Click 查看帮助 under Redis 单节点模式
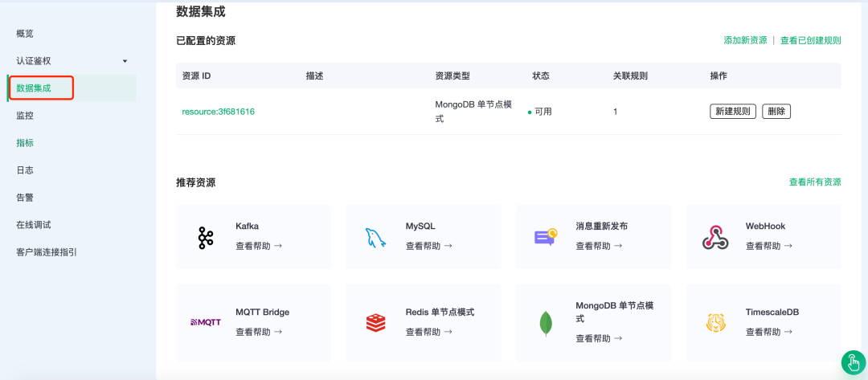Screen dimensions: 868x380 point(429,332)
